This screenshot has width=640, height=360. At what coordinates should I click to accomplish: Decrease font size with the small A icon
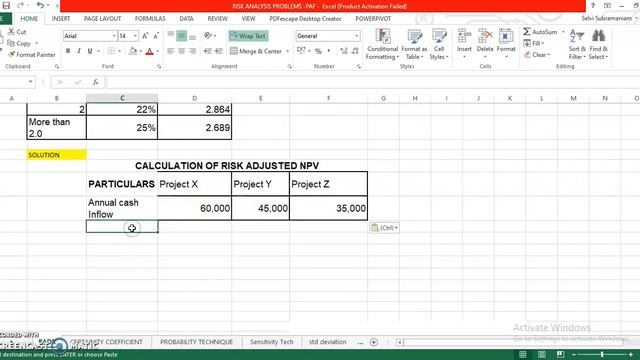pyautogui.click(x=156, y=36)
